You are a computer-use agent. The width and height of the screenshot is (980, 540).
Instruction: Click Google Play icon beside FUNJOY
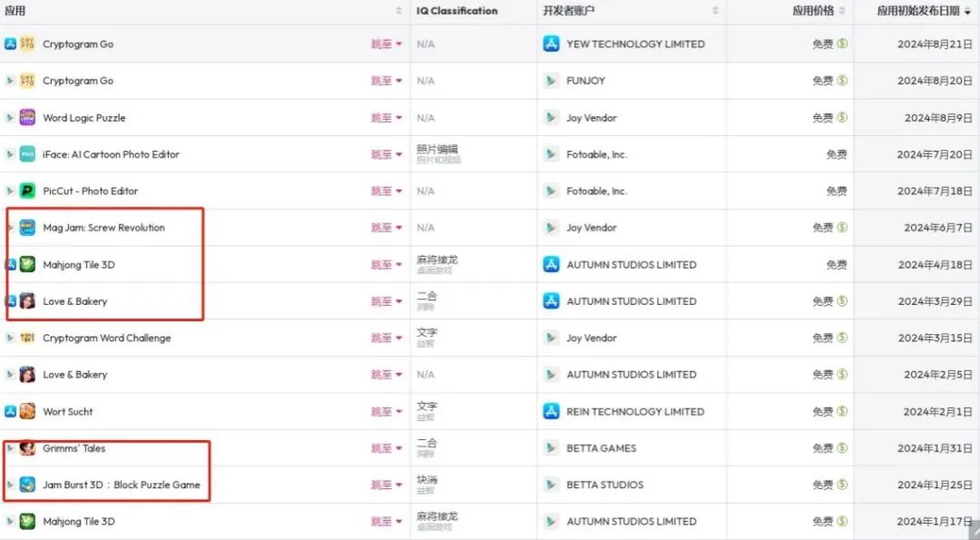(551, 81)
